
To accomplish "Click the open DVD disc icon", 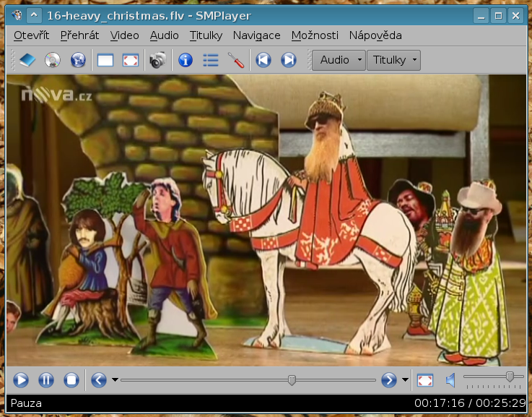I will click(x=52, y=61).
